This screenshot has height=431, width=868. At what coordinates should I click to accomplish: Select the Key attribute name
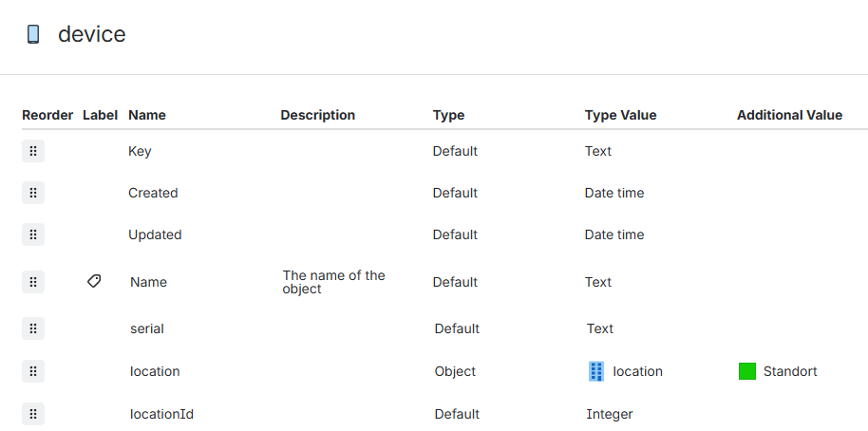click(x=140, y=151)
